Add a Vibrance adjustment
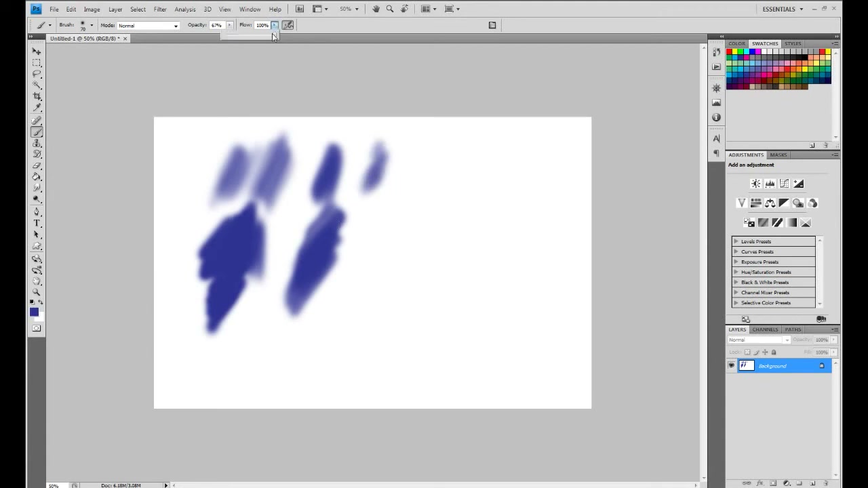The height and width of the screenshot is (488, 868). coord(741,203)
